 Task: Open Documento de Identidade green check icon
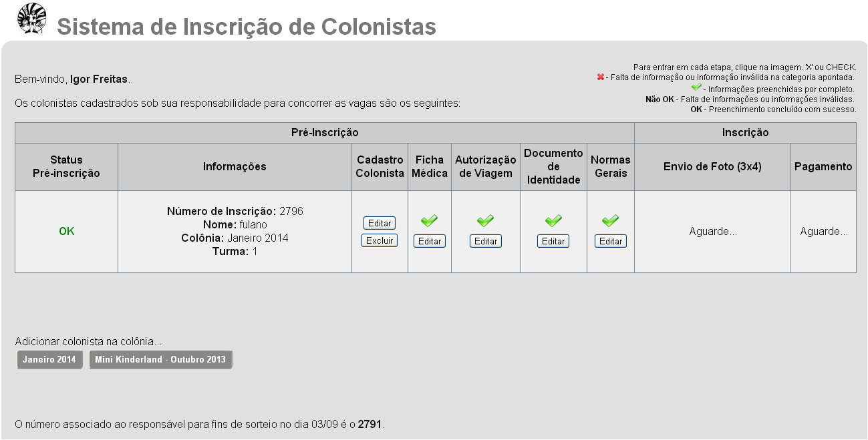[x=553, y=220]
